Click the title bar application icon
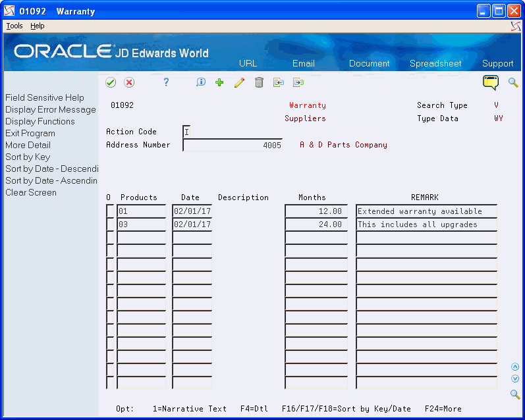 click(10, 11)
